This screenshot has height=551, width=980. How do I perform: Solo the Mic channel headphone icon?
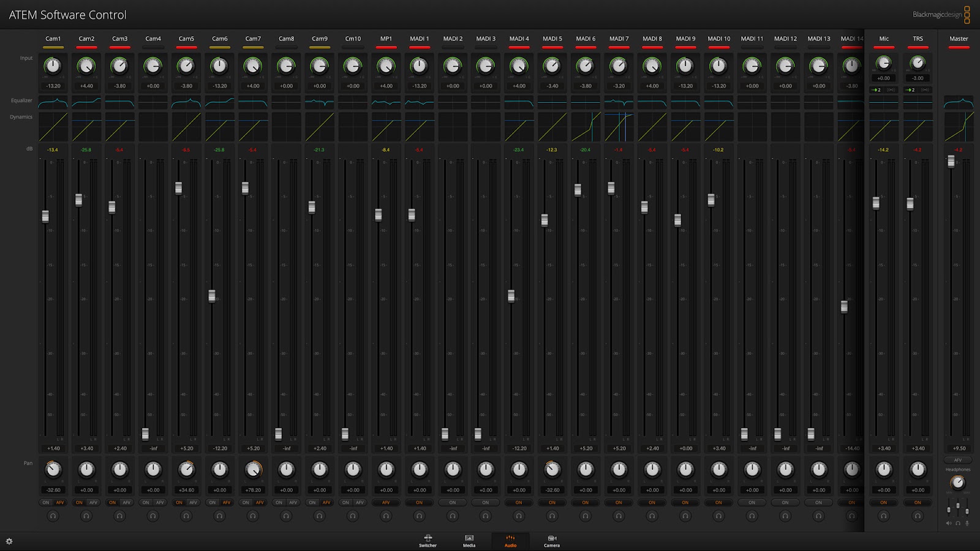[884, 516]
